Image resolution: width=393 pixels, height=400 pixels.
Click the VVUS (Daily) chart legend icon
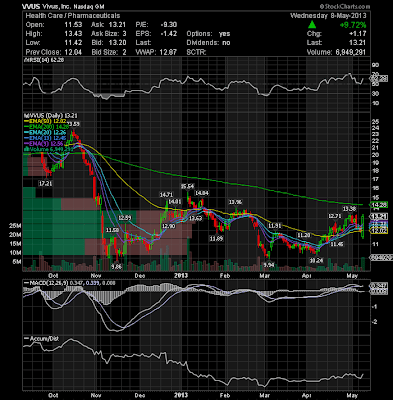tap(24, 116)
